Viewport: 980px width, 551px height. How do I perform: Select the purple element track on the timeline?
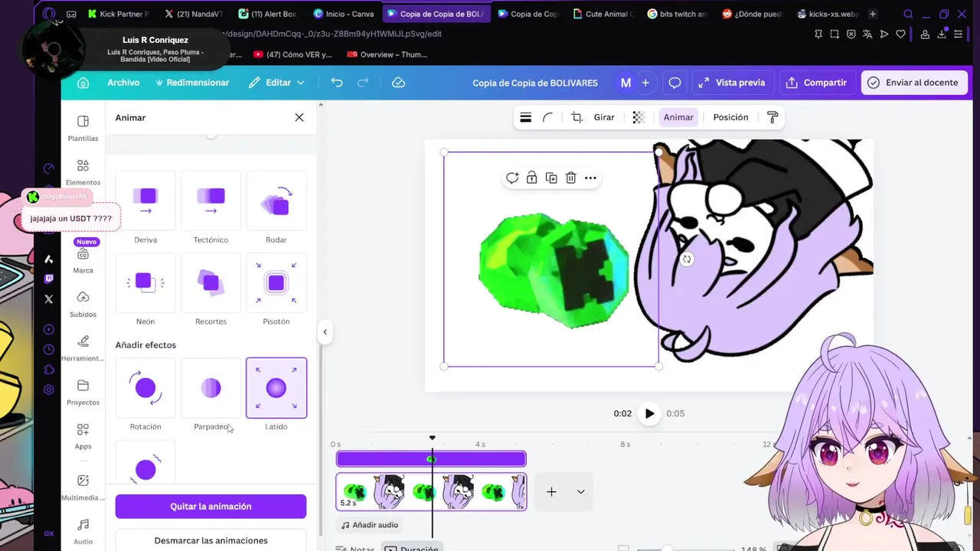(x=431, y=458)
